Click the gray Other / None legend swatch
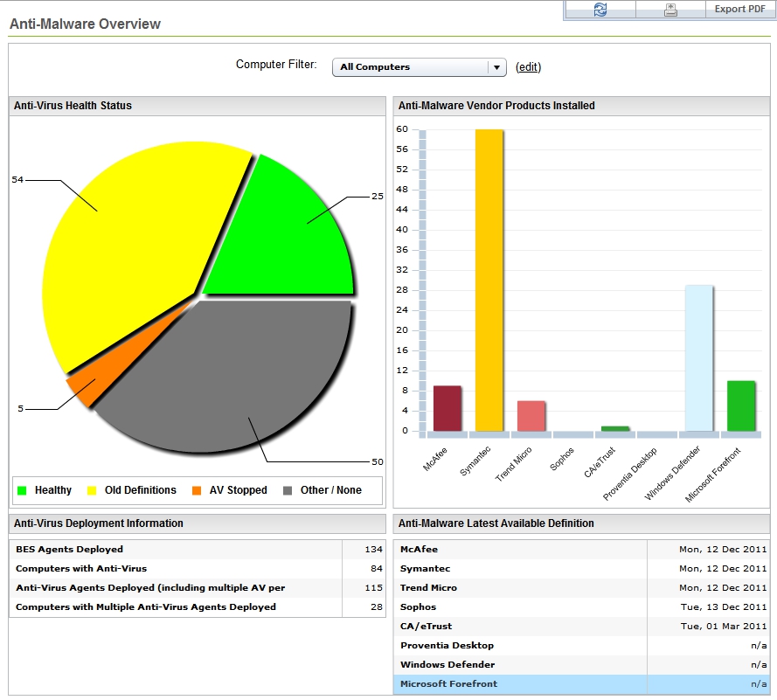Image resolution: width=777 pixels, height=700 pixels. 288,490
